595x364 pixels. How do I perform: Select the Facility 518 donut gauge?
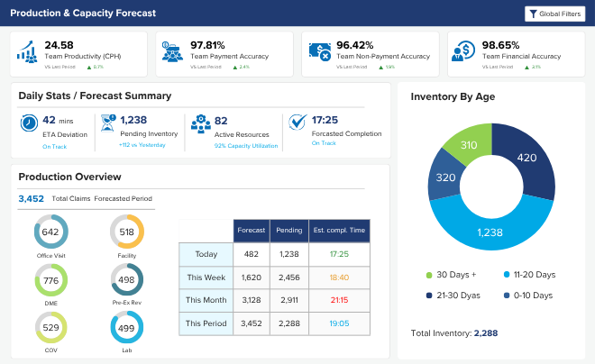pyautogui.click(x=127, y=232)
